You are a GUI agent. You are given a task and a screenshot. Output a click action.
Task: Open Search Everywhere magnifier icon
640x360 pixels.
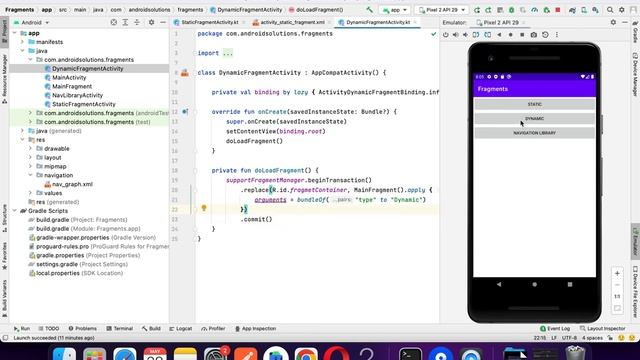click(610, 10)
